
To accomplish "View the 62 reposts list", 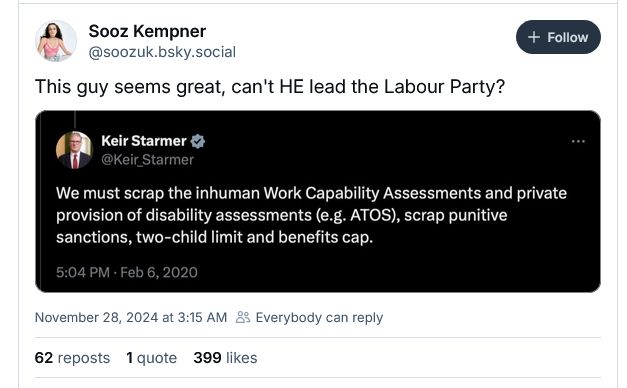I will [x=72, y=358].
